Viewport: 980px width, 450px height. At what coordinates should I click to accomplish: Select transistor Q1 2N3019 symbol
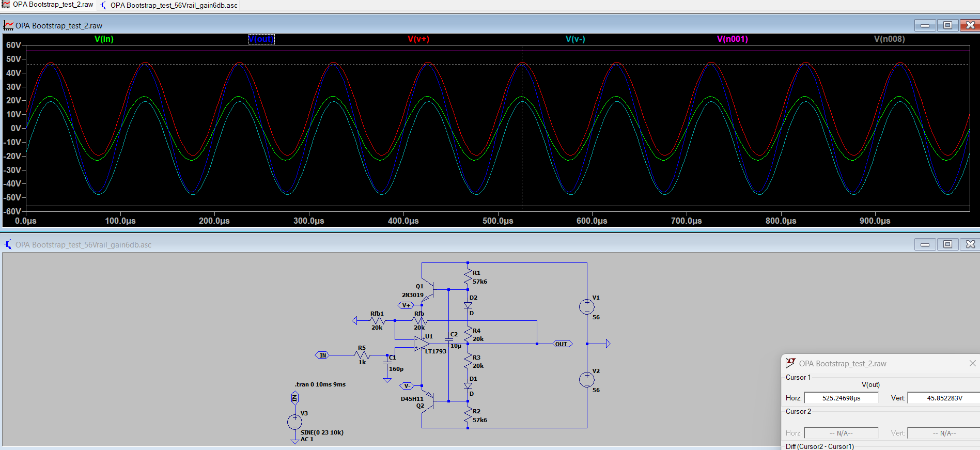428,290
